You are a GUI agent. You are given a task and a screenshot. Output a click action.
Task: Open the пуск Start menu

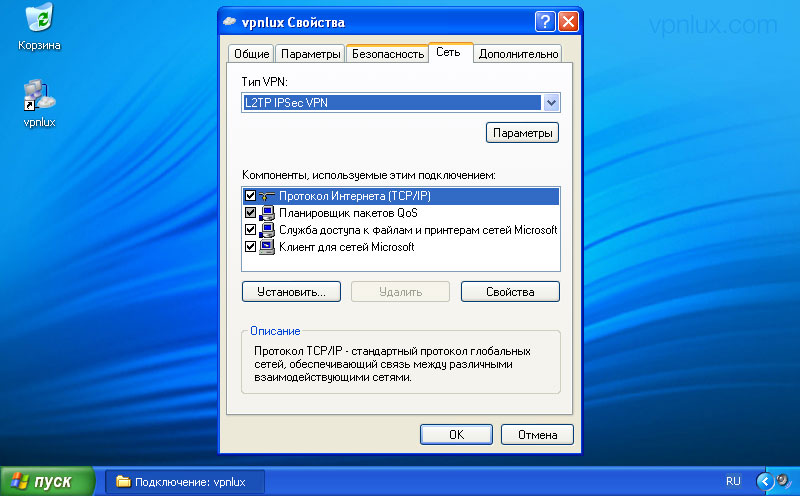[48, 481]
